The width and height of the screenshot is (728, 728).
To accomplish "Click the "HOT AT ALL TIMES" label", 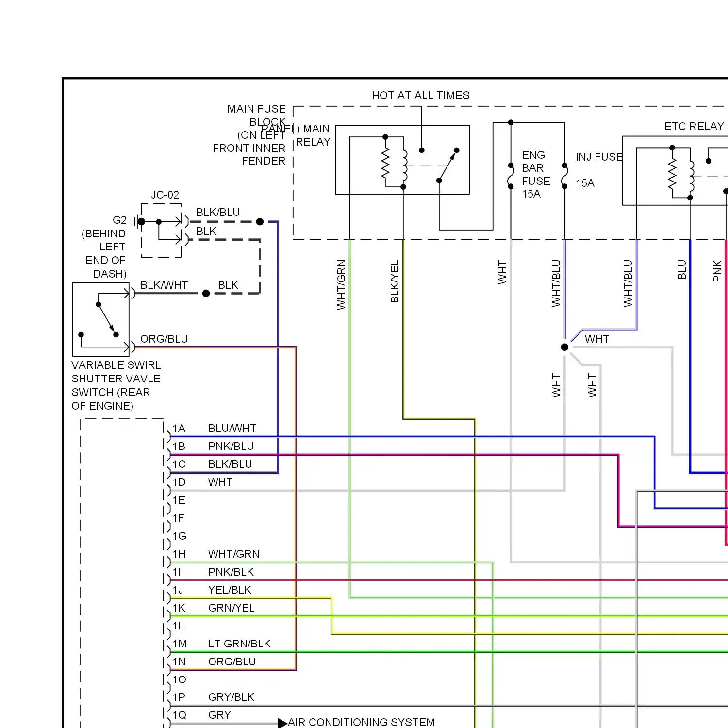I will pos(421,95).
